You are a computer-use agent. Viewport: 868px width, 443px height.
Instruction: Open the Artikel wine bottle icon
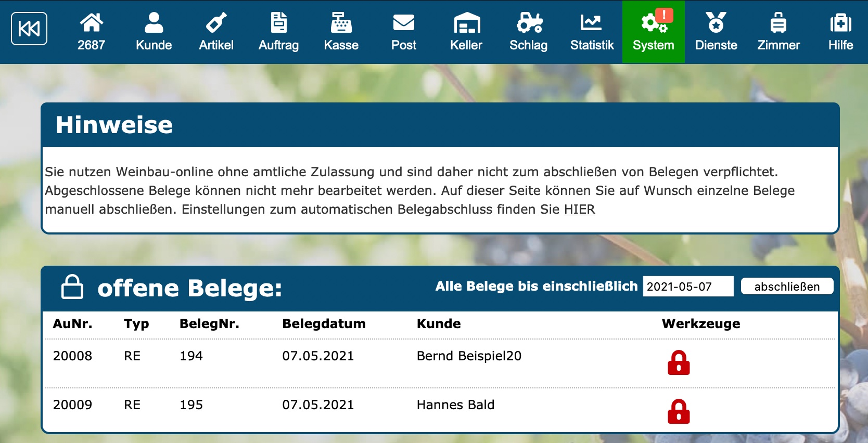click(216, 31)
